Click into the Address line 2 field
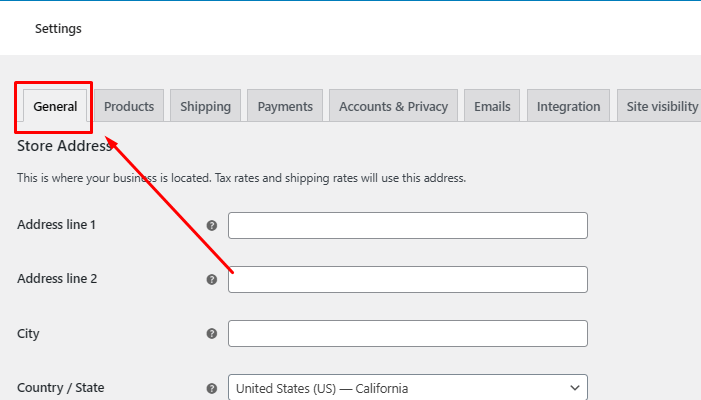This screenshot has height=400, width=701. (408, 280)
